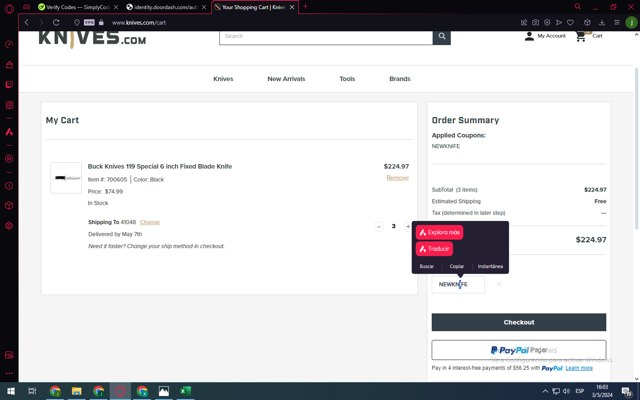Viewport: 640px width, 400px height.
Task: Open Aria AI icon in sidebar
Action: click(x=9, y=132)
